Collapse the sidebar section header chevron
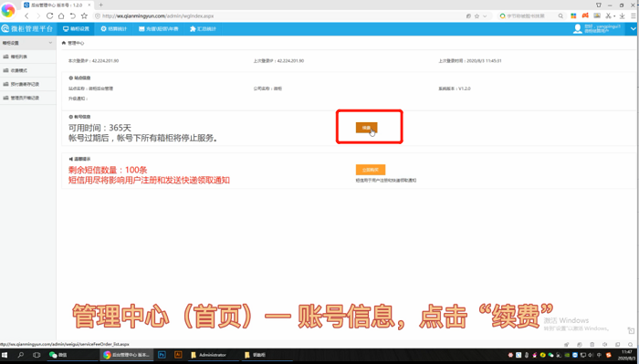Viewport: 639px width, 364px height. [50, 43]
